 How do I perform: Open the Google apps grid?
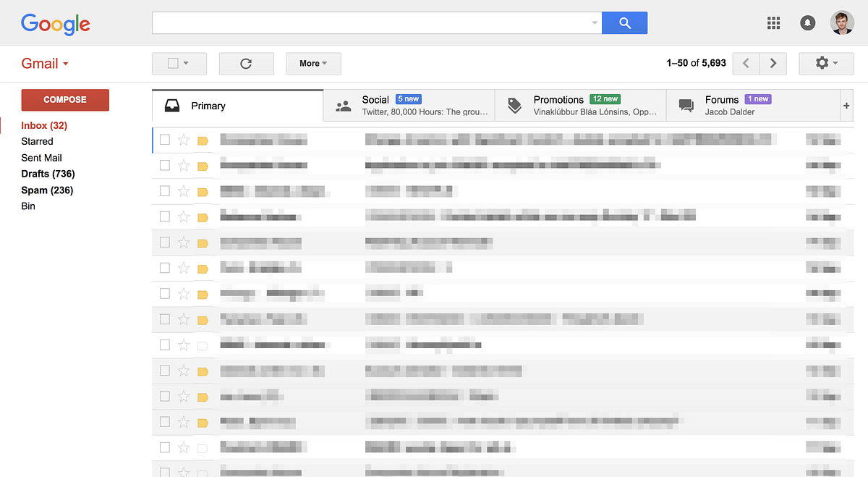tap(773, 22)
